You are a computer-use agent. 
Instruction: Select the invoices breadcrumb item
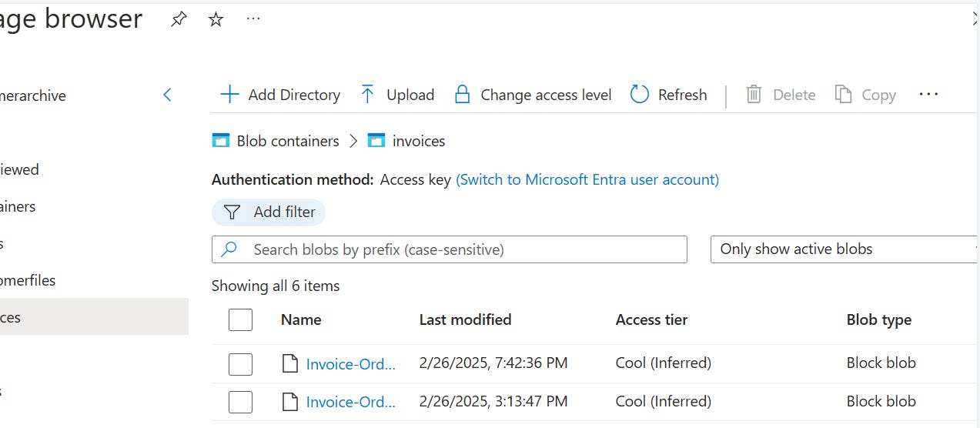418,141
